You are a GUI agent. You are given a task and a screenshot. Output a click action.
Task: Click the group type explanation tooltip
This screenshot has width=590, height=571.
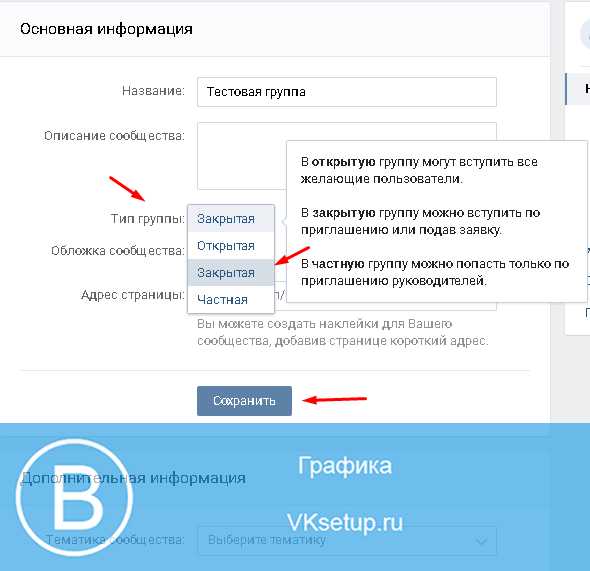coord(436,222)
